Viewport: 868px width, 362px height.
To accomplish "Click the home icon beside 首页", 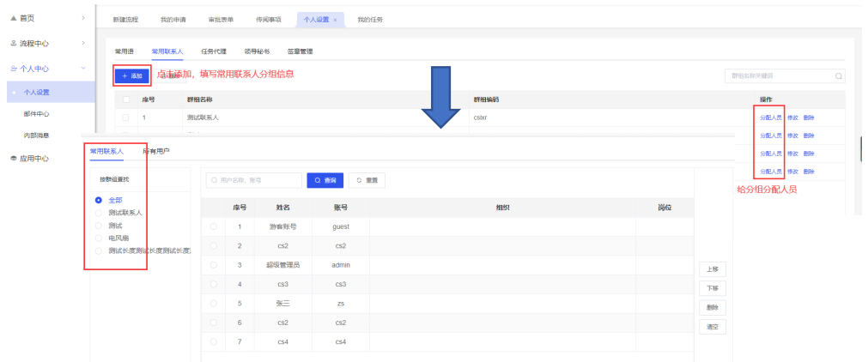I will click(x=13, y=18).
